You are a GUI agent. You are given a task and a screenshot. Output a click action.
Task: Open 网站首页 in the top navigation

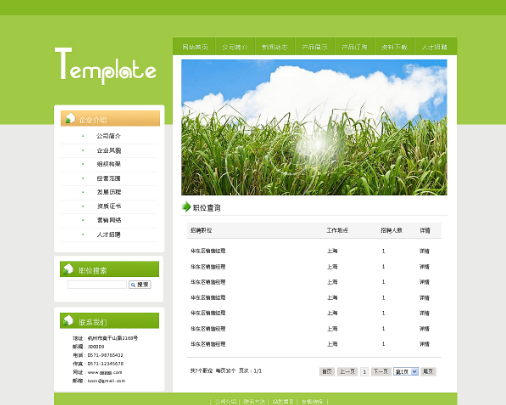coord(195,47)
